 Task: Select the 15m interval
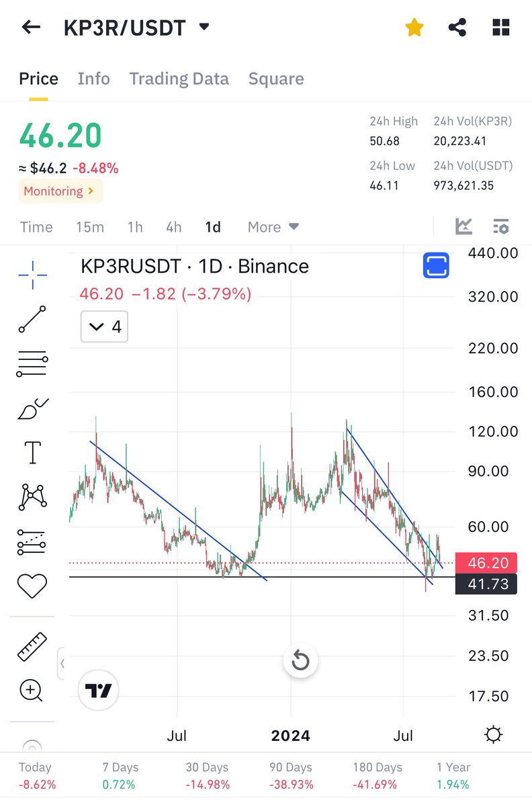coord(89,227)
